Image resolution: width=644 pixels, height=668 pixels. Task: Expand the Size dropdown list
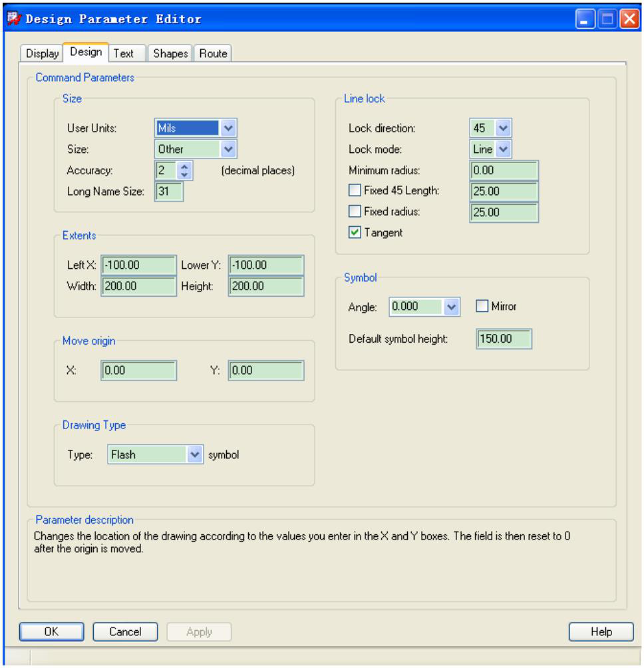[x=228, y=149]
